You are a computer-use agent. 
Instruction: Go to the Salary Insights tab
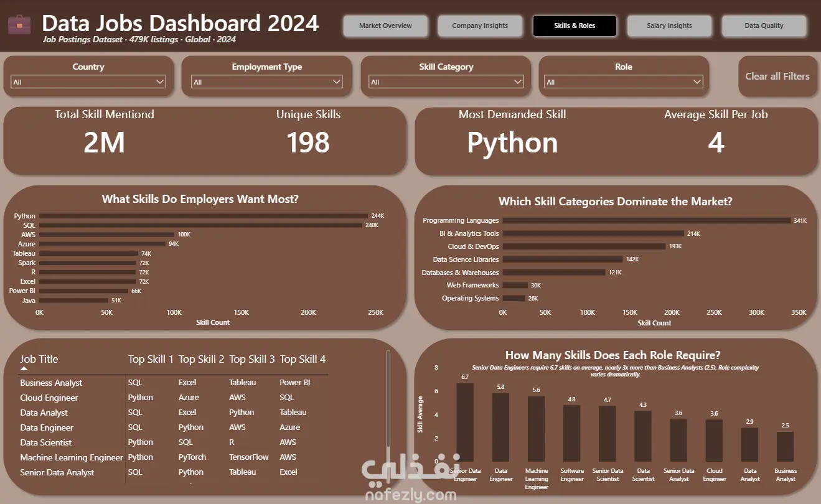(669, 26)
